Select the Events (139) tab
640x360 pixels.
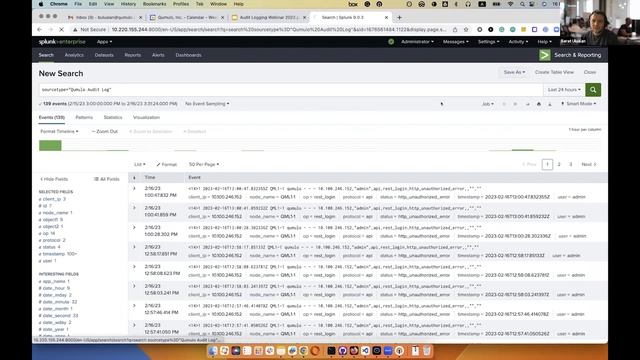click(x=51, y=118)
